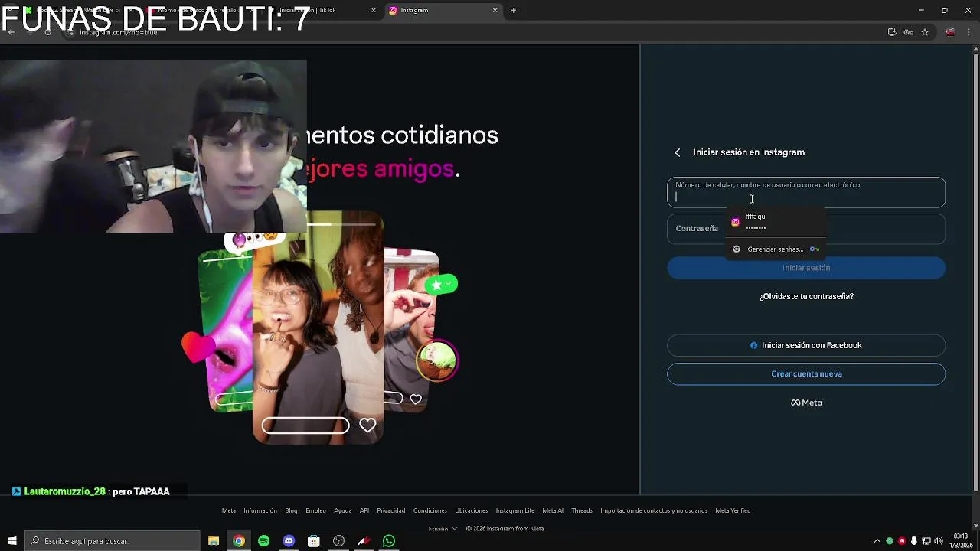Show hidden system tray icons
The height and width of the screenshot is (551, 980).
(x=877, y=541)
